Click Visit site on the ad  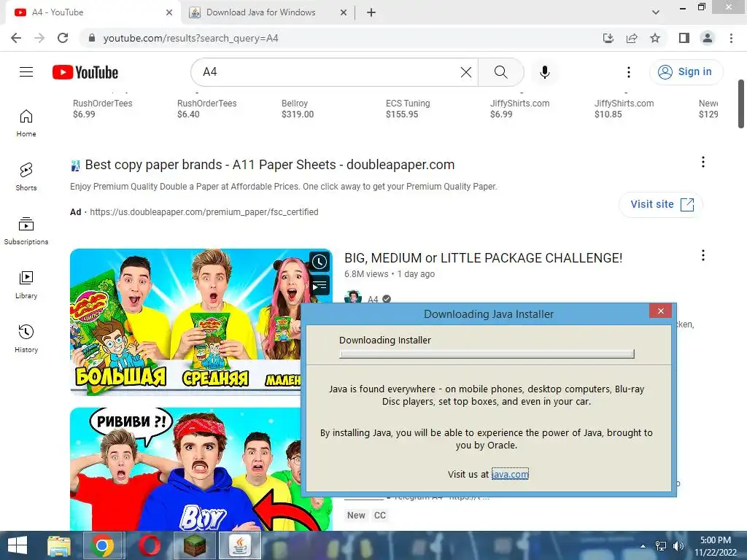click(661, 204)
